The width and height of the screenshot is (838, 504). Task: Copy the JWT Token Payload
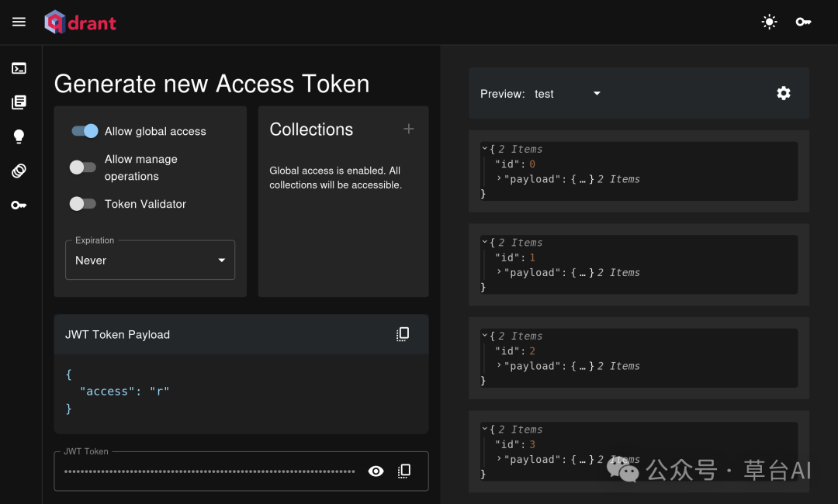(x=403, y=334)
